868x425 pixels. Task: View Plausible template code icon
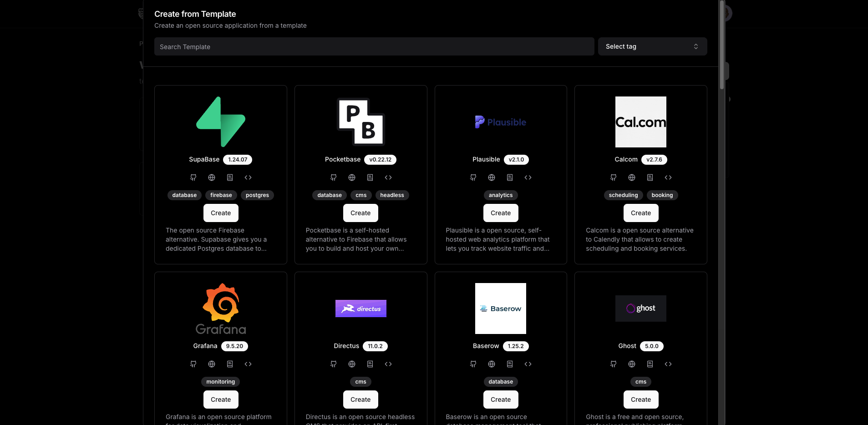tap(528, 177)
